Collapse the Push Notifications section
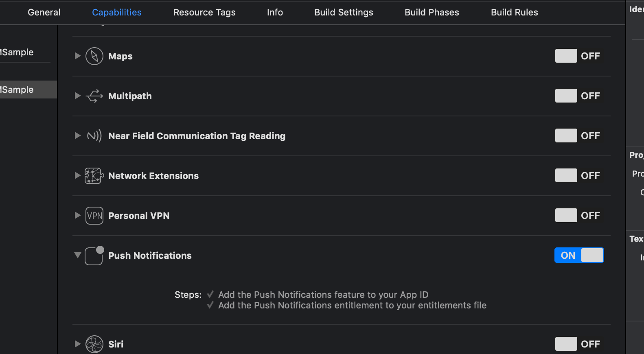This screenshot has height=354, width=644. (77, 256)
